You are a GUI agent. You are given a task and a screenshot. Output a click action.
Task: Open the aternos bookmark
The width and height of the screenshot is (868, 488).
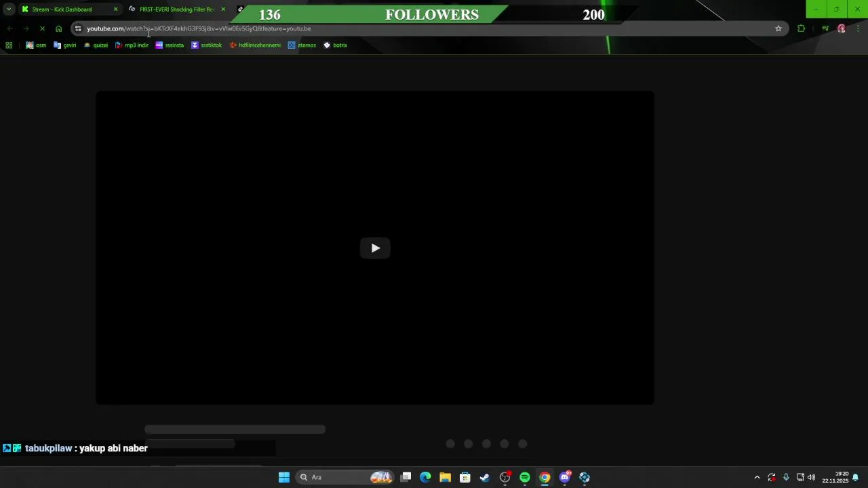pos(302,45)
